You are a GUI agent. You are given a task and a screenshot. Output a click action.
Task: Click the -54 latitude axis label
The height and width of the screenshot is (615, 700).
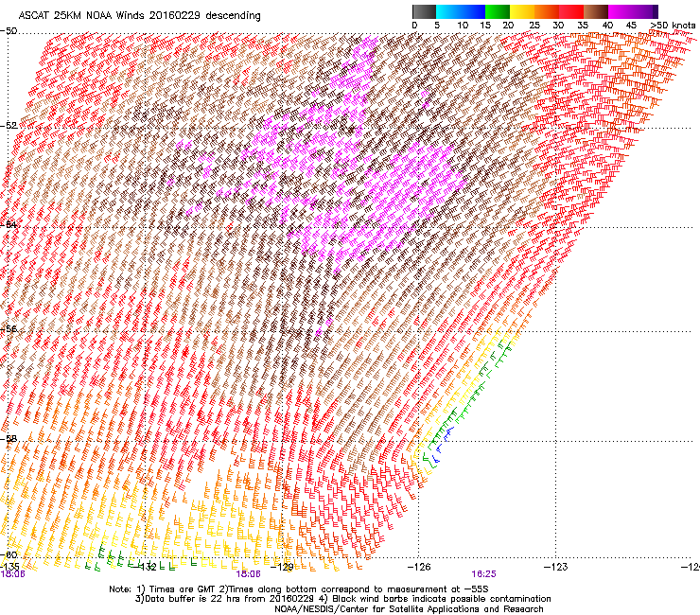tap(9, 224)
